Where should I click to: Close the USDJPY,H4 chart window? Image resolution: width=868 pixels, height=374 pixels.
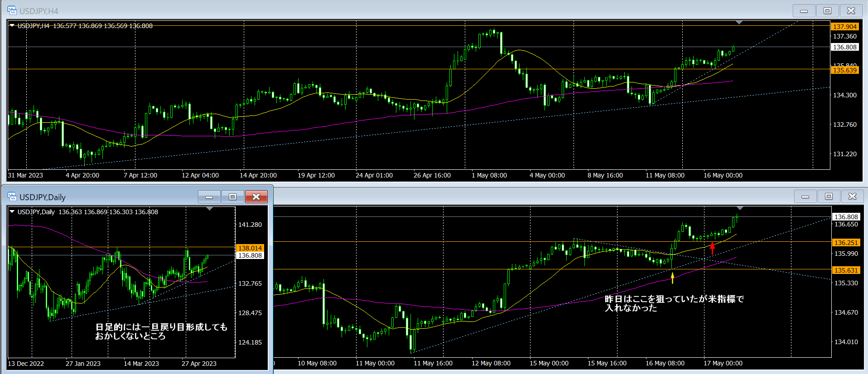click(x=851, y=10)
